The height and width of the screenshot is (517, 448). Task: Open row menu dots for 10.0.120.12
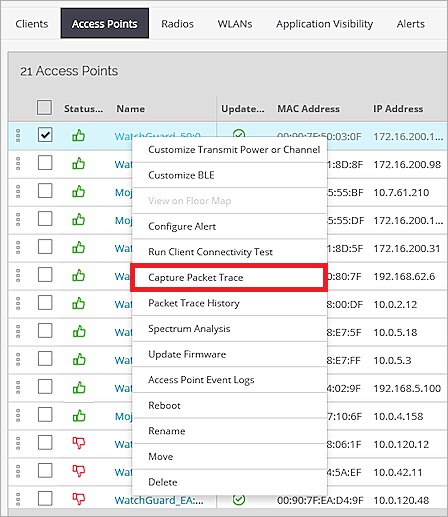click(x=18, y=444)
